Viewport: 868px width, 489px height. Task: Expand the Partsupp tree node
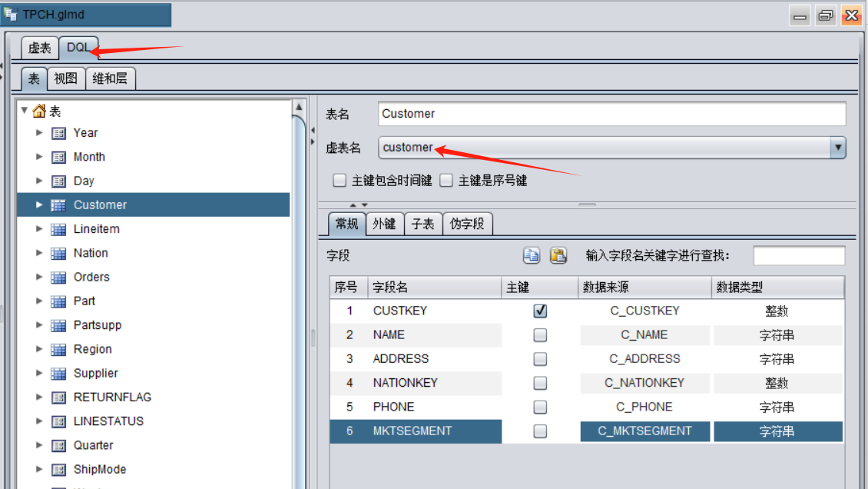point(40,325)
